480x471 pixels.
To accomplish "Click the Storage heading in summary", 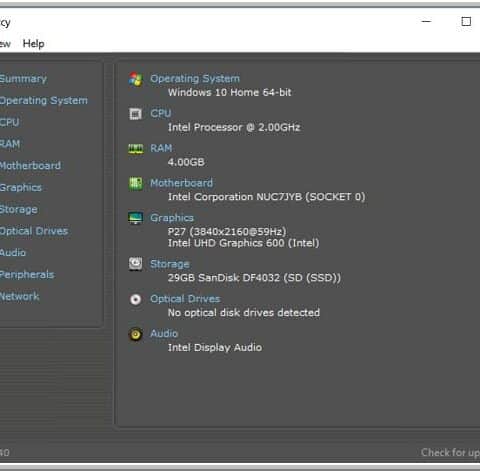I will tap(170, 264).
